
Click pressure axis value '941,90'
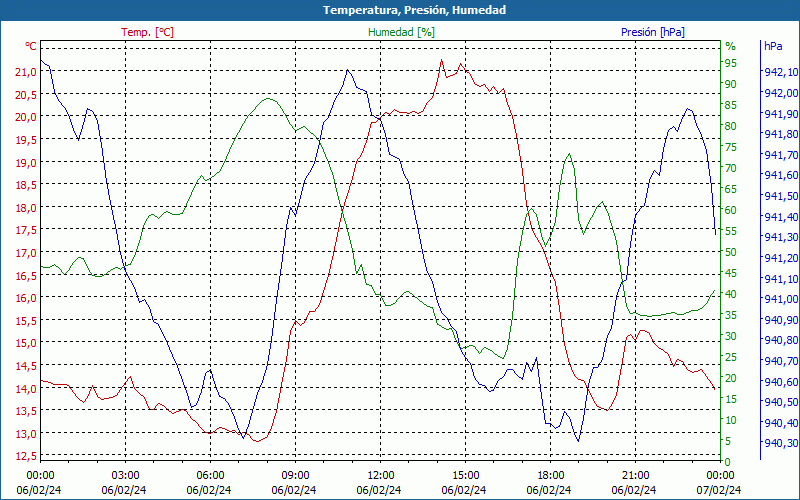pos(781,113)
